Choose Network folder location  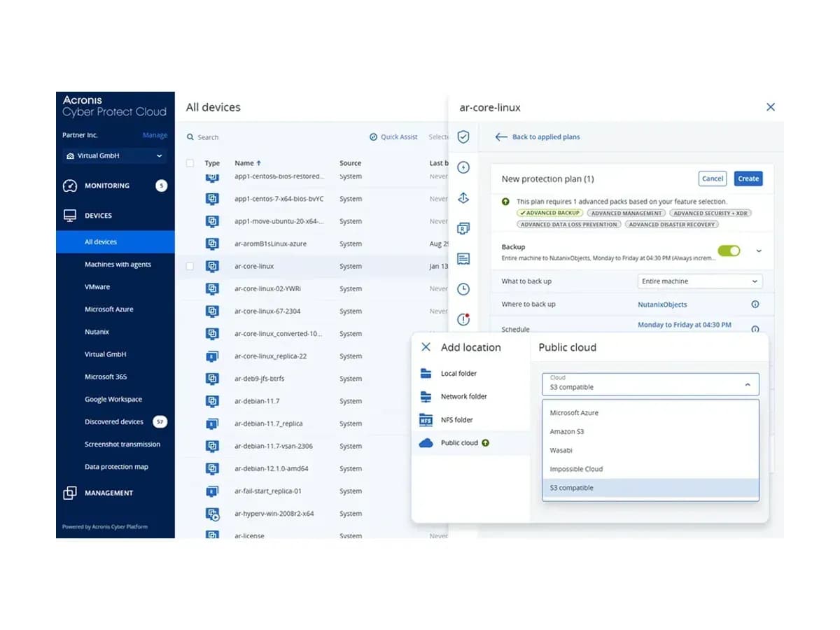coord(470,396)
